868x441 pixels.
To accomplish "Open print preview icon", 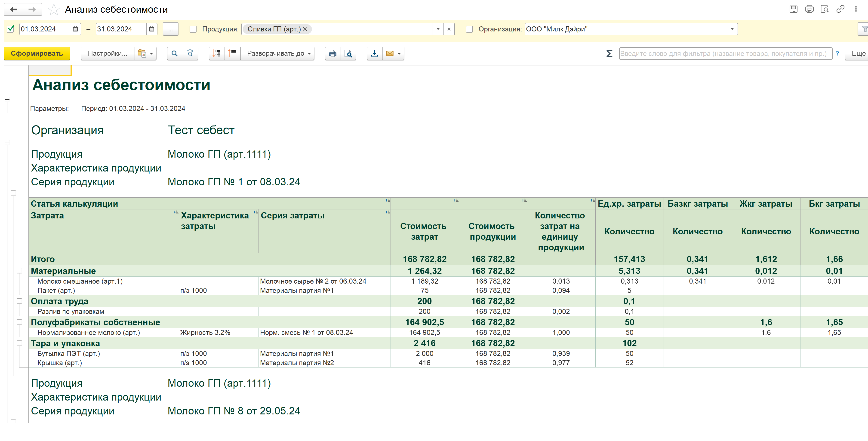I will pyautogui.click(x=348, y=53).
